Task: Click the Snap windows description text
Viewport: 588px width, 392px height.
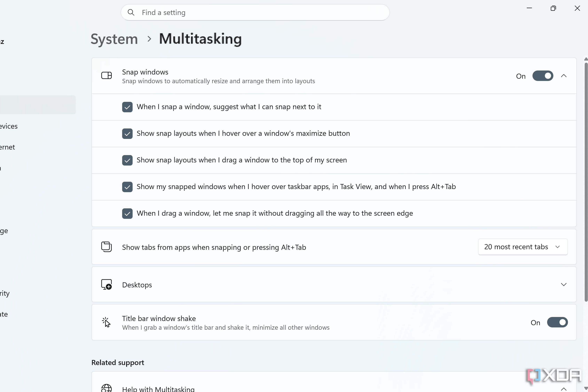Action: coord(218,81)
